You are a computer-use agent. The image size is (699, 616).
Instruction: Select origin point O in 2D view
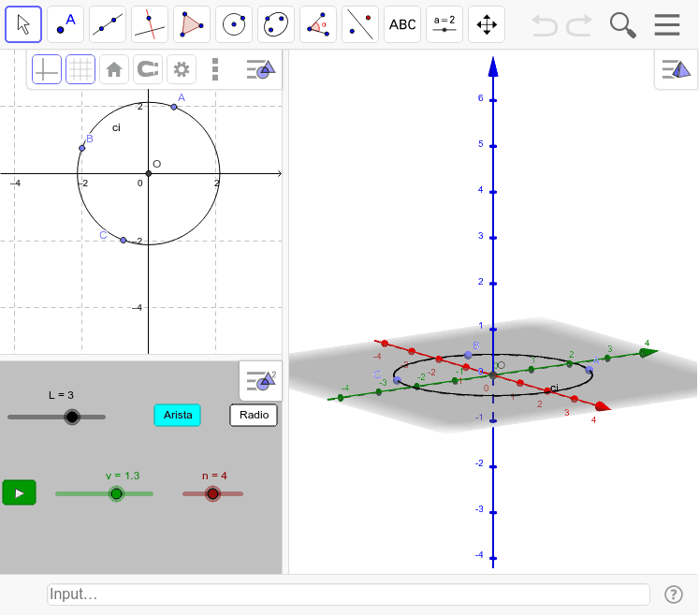[149, 173]
